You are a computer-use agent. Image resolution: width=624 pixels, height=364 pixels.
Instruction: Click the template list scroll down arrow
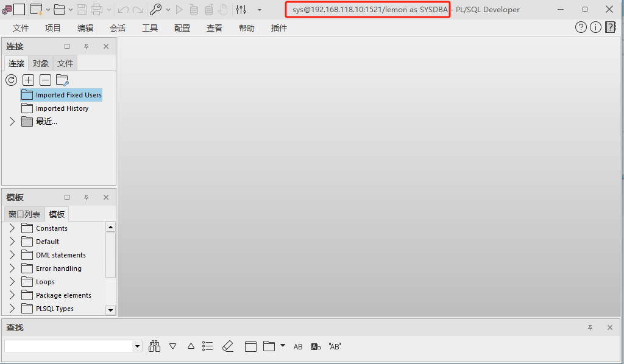111,310
